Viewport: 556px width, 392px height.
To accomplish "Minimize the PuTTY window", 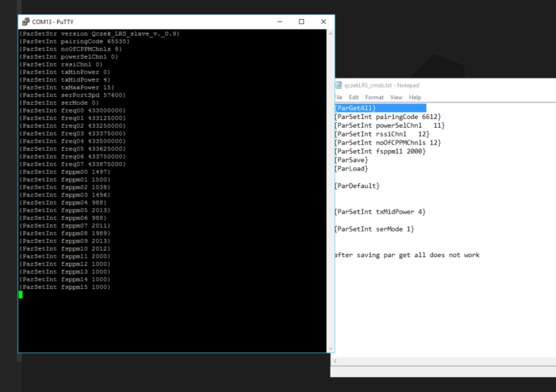I will point(276,21).
